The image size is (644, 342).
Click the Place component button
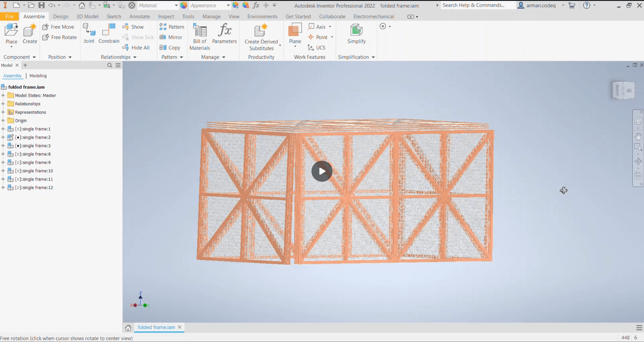click(11, 33)
